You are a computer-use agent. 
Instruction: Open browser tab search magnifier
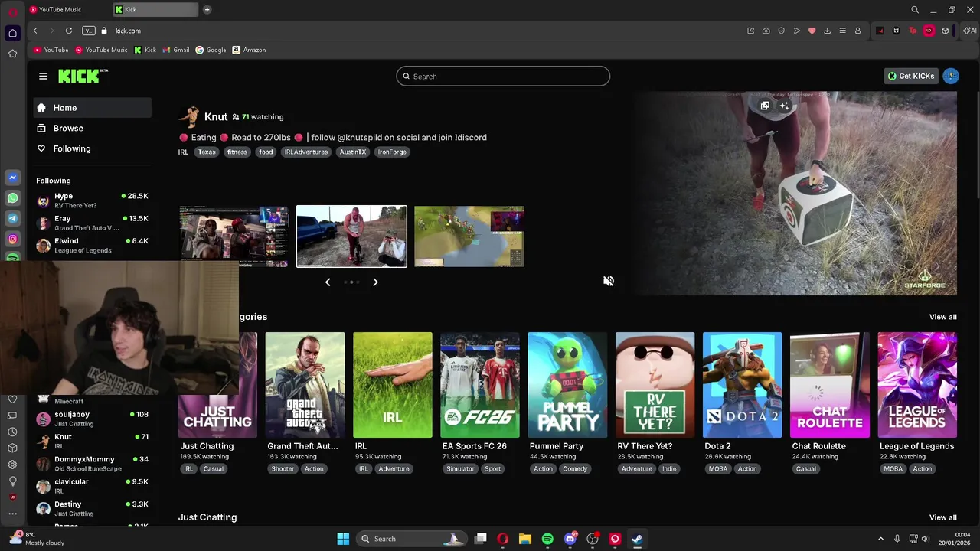(x=915, y=9)
